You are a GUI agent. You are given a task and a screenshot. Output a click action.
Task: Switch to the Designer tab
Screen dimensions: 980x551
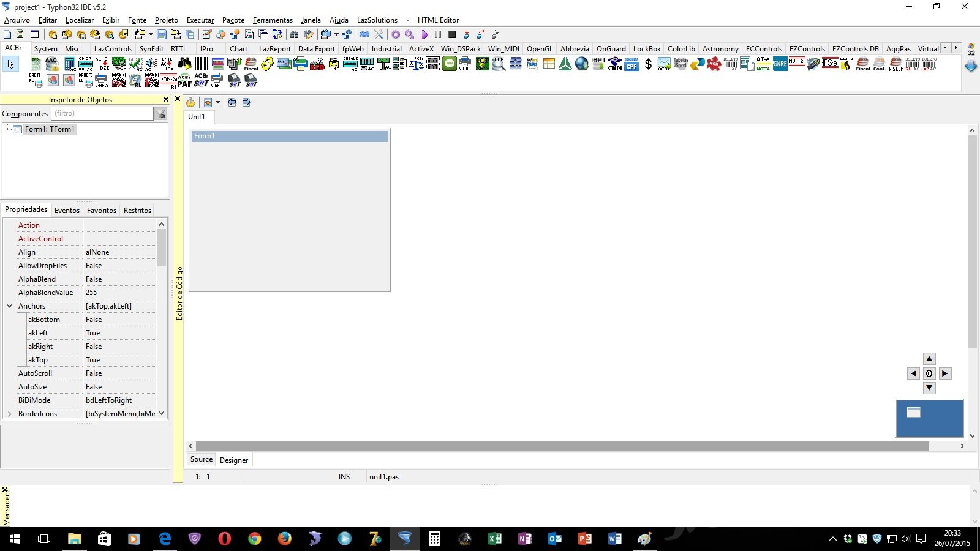[234, 460]
